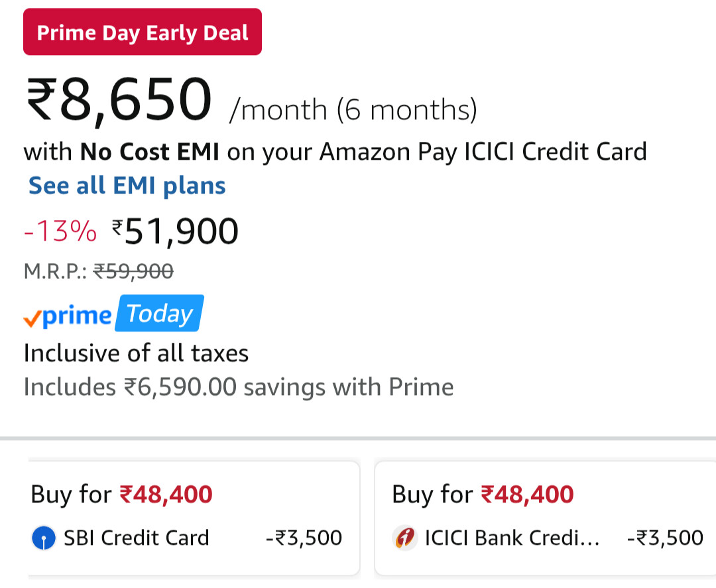
Task: Click the SBI card -₹3,500 discount amount
Action: click(x=304, y=538)
